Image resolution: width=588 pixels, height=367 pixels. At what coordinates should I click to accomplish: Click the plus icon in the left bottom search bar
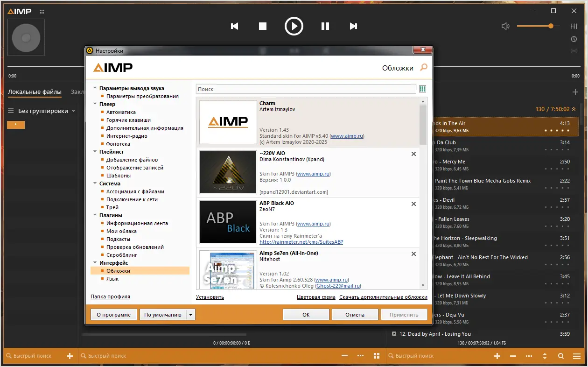(x=70, y=356)
